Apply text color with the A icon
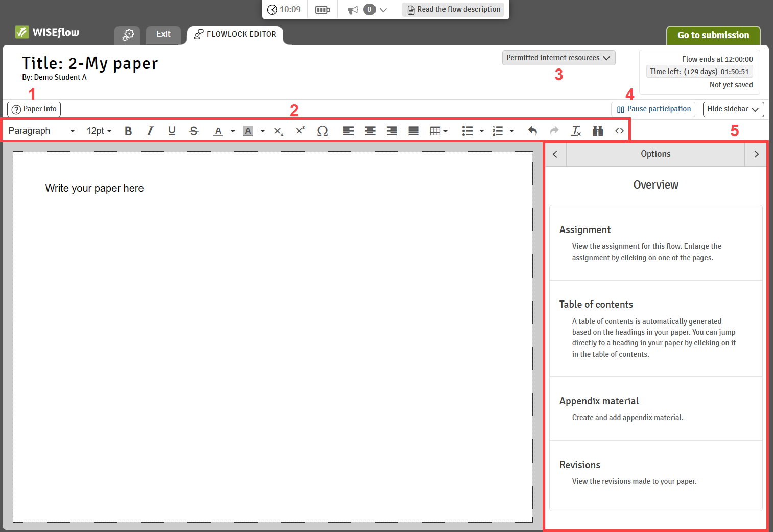The width and height of the screenshot is (773, 532). pos(218,131)
